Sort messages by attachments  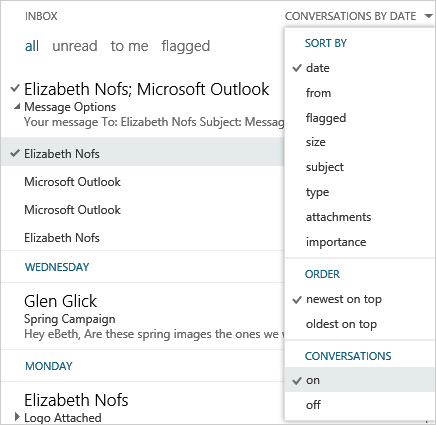(x=338, y=217)
